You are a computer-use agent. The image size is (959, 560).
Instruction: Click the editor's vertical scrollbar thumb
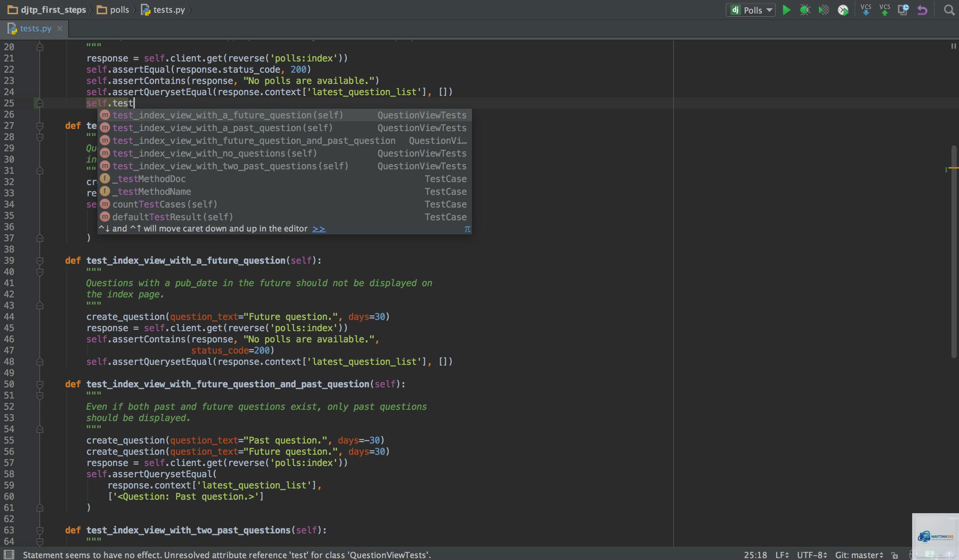click(x=954, y=251)
